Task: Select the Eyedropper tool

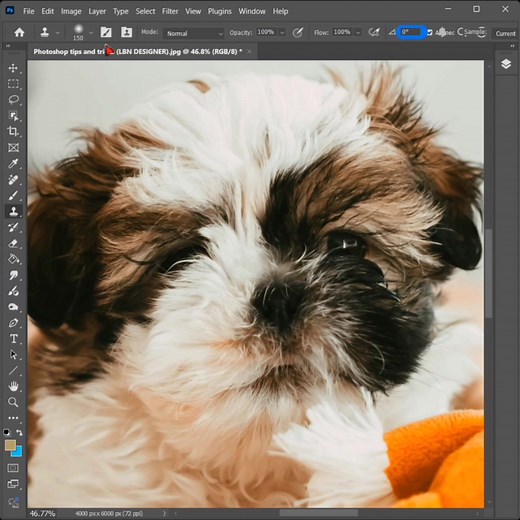Action: [13, 163]
